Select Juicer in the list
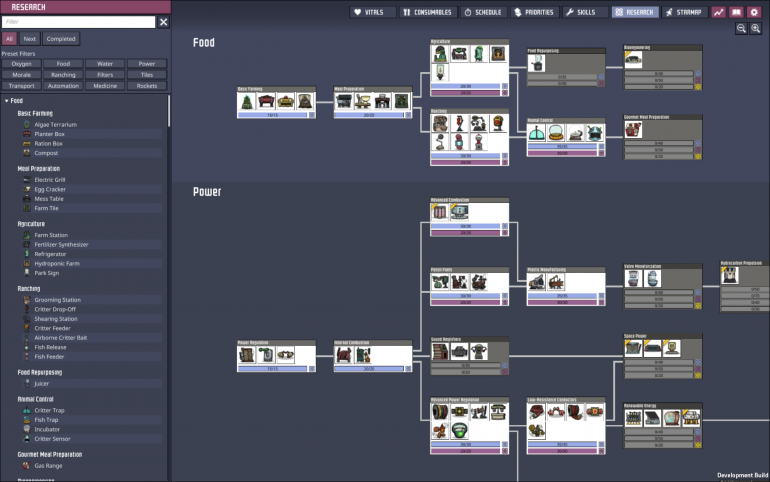This screenshot has height=482, width=770. tap(92, 384)
